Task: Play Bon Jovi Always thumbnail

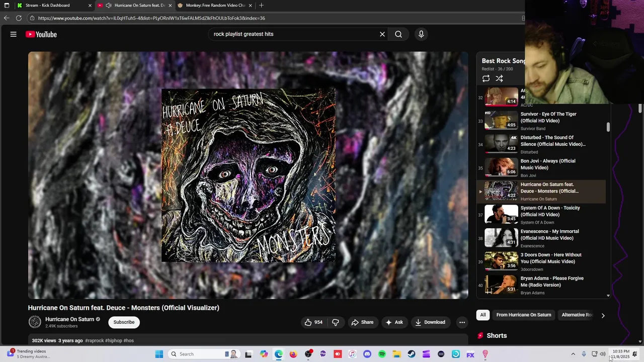Action: [x=501, y=167]
